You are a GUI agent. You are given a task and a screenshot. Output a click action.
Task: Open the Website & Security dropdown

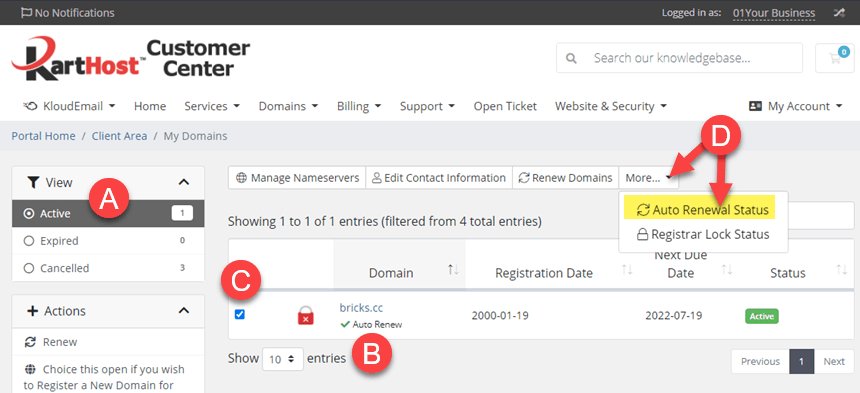(610, 106)
